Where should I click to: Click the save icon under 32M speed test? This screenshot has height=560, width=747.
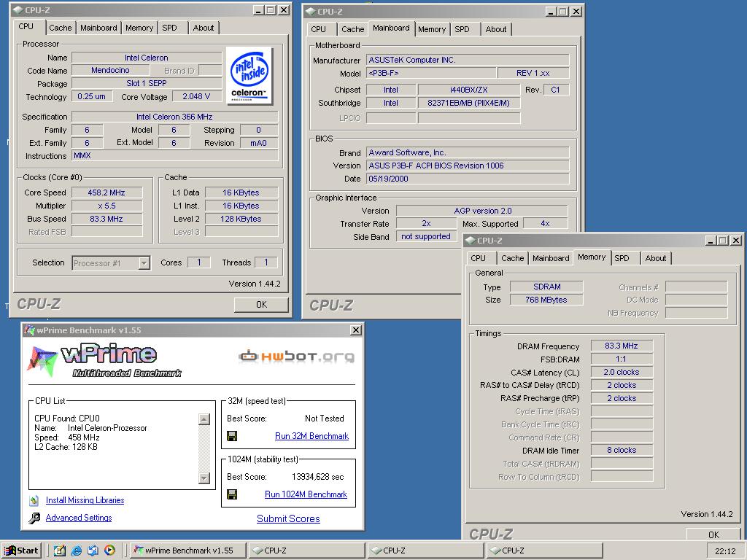coord(232,436)
